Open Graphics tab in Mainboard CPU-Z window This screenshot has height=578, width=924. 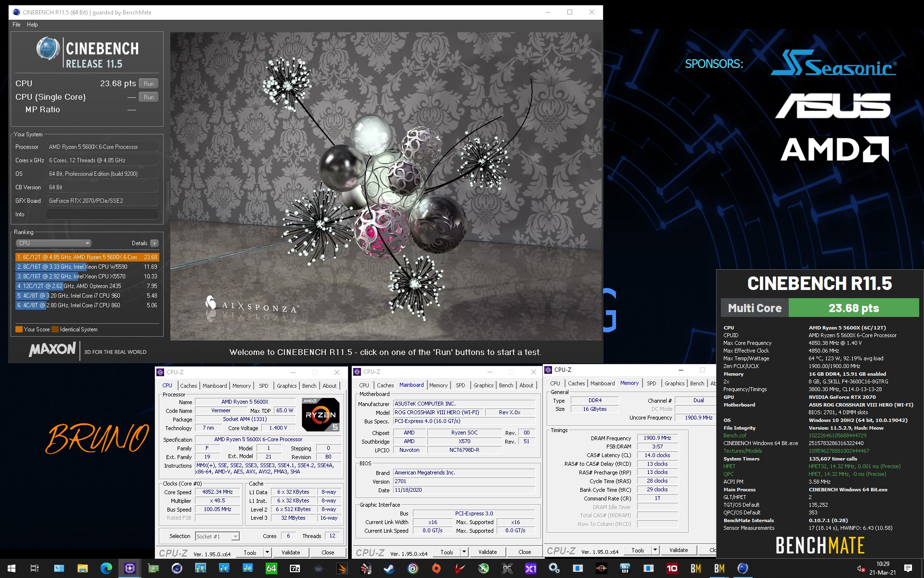click(483, 385)
